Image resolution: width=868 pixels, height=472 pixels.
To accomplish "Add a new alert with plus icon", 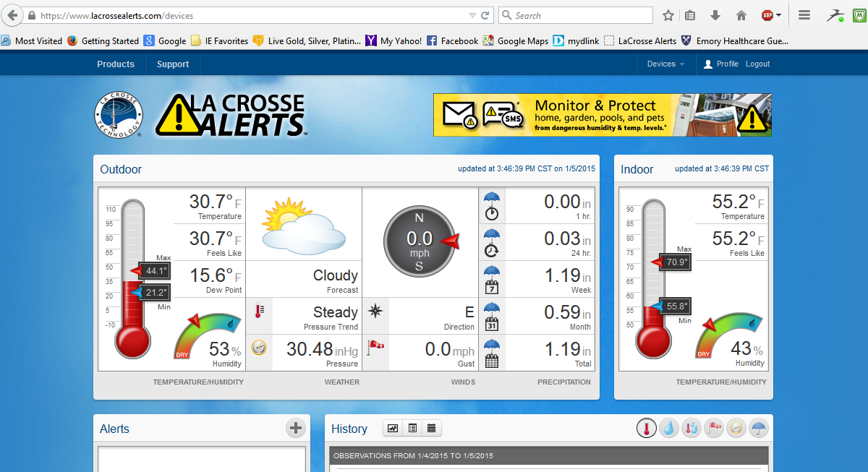I will coord(295,428).
